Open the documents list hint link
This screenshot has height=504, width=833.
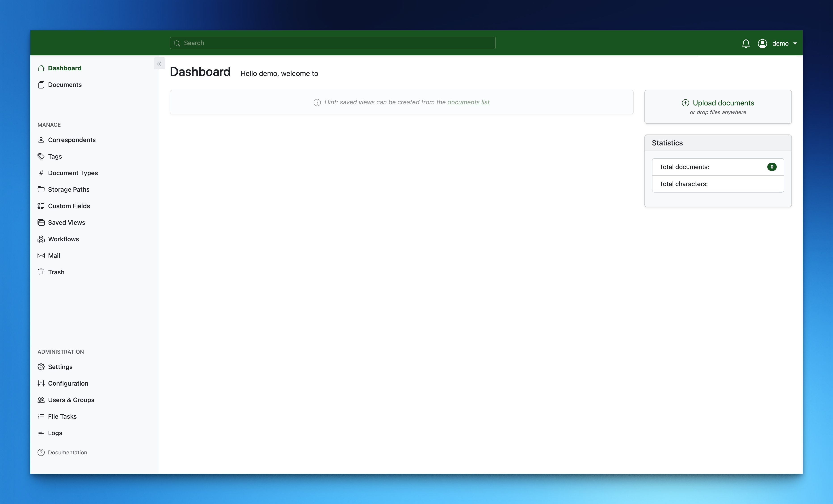click(x=468, y=102)
